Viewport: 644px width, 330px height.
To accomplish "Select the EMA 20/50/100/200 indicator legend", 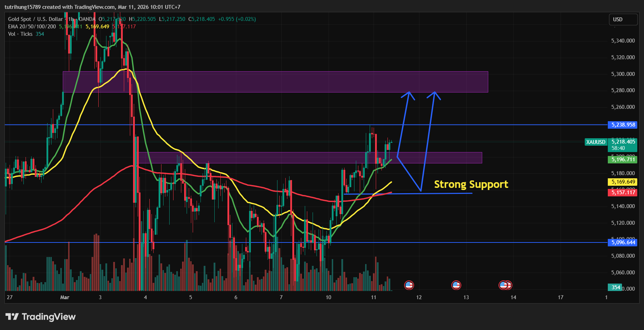I will pyautogui.click(x=32, y=27).
